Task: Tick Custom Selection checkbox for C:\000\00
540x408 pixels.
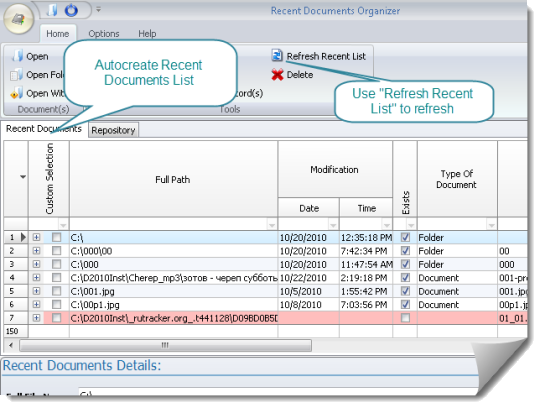Action: [56, 251]
